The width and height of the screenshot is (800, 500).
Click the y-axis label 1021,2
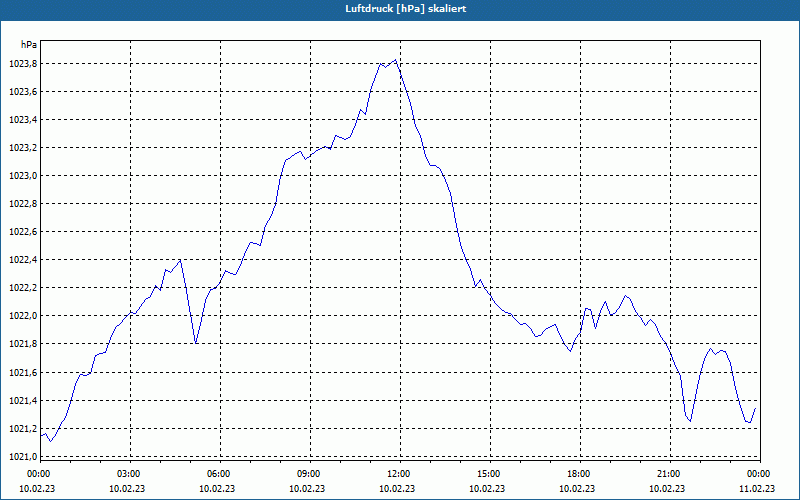[x=23, y=429]
